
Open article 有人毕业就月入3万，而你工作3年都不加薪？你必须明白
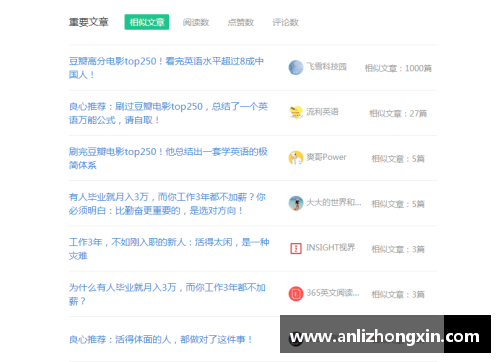(x=167, y=204)
